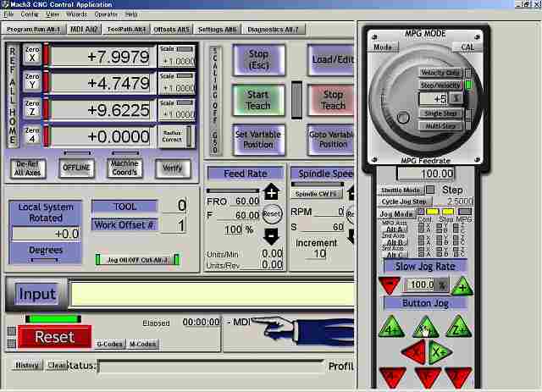Click the History button
Viewport: 542px width, 392px height.
coord(27,365)
